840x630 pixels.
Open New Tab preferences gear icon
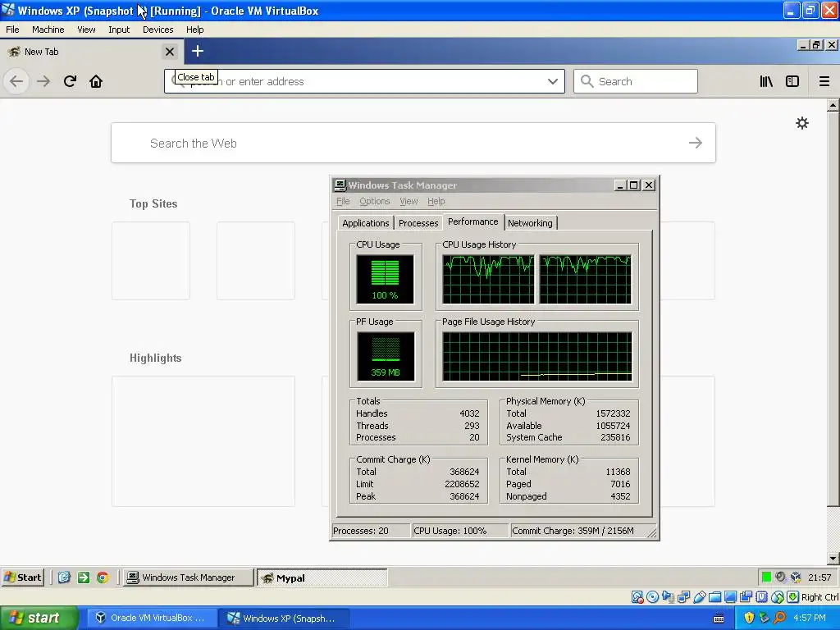click(x=802, y=123)
